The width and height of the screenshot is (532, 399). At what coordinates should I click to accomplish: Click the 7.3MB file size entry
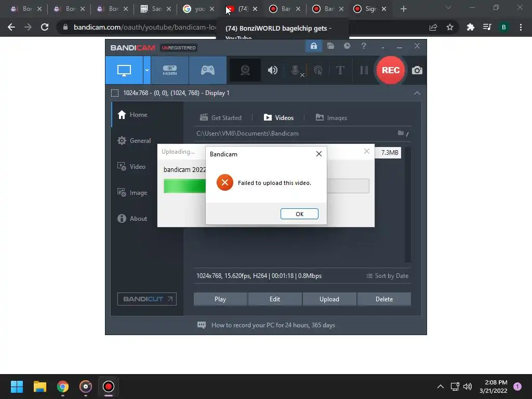(x=389, y=153)
